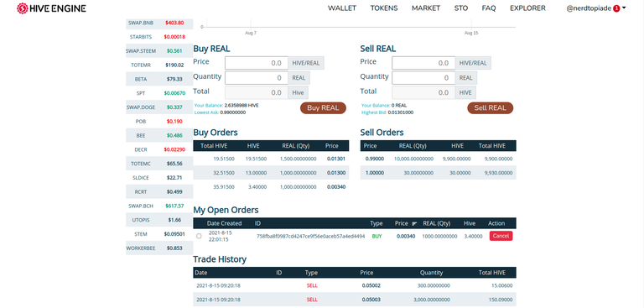Image resolution: width=644 pixels, height=308 pixels.
Task: Open the MARKET page
Action: tap(426, 8)
